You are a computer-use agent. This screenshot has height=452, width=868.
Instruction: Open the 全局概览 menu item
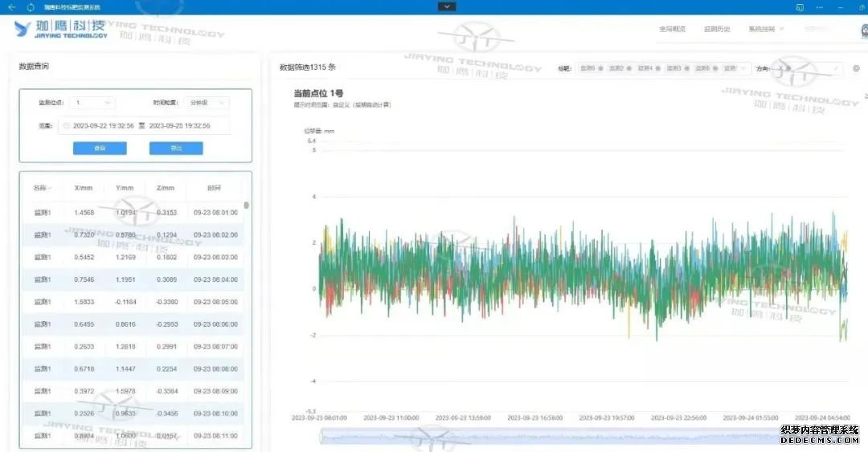672,29
